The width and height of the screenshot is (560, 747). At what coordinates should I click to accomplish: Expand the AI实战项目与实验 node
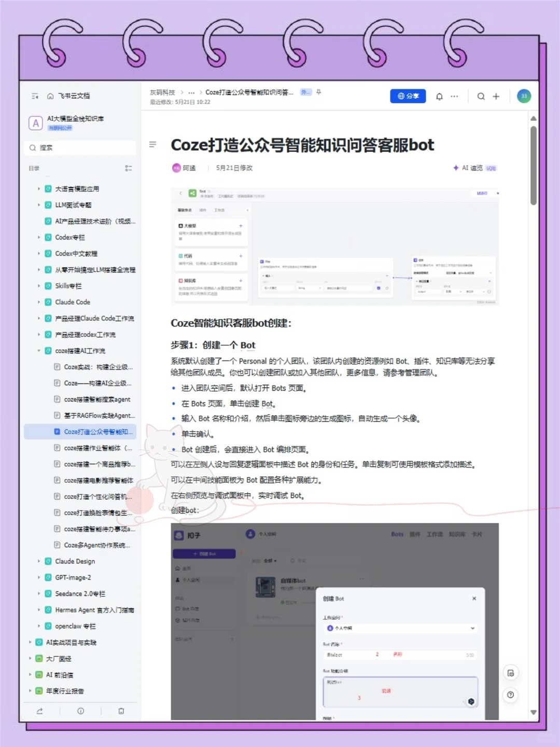point(30,642)
